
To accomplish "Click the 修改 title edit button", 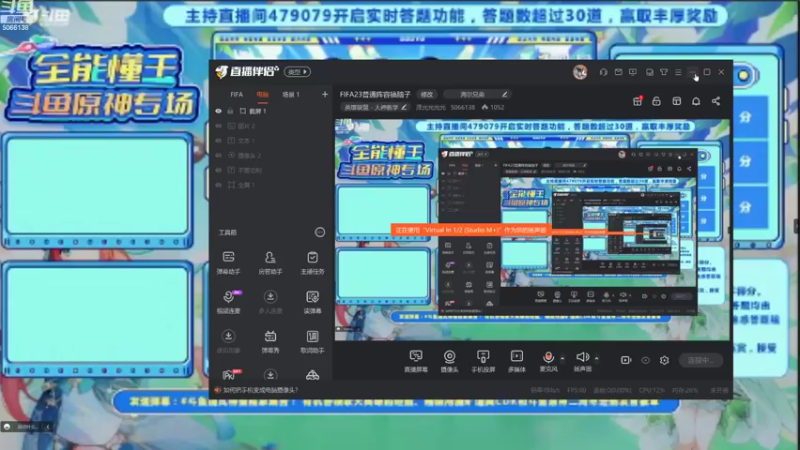I will tap(427, 94).
